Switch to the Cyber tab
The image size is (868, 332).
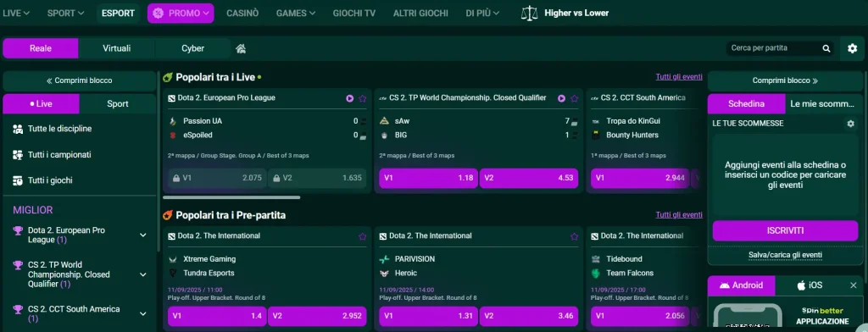[192, 48]
